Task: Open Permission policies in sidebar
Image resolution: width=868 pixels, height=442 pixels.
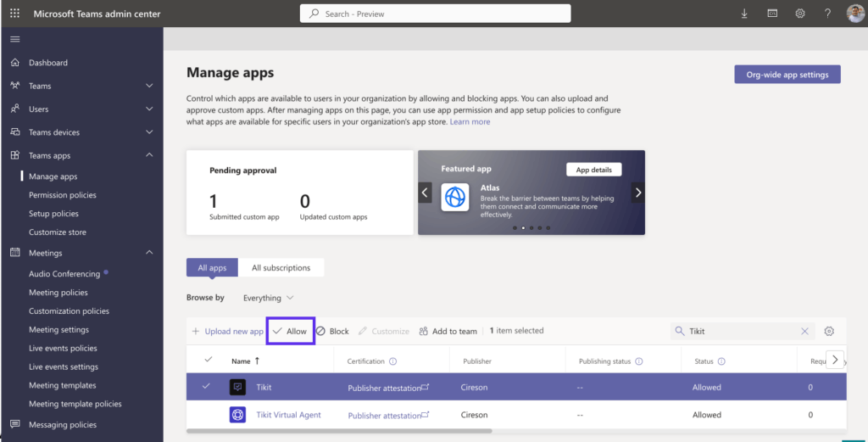Action: [x=63, y=195]
